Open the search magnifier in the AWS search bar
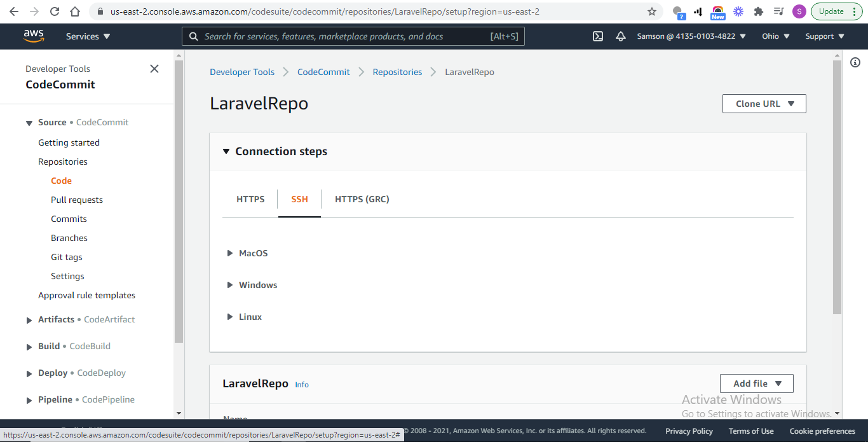 coord(194,36)
